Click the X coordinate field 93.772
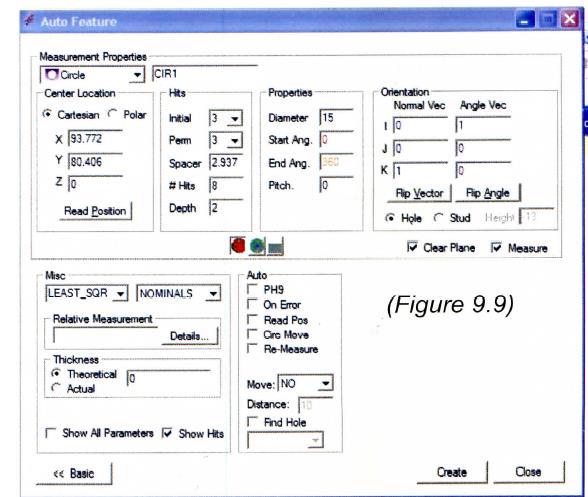Screen dimensions: 588x497 click(96, 138)
